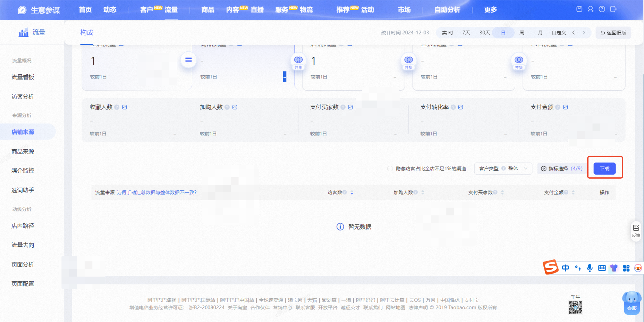The height and width of the screenshot is (322, 644).
Task: Select the 7天 time range
Action: [466, 33]
